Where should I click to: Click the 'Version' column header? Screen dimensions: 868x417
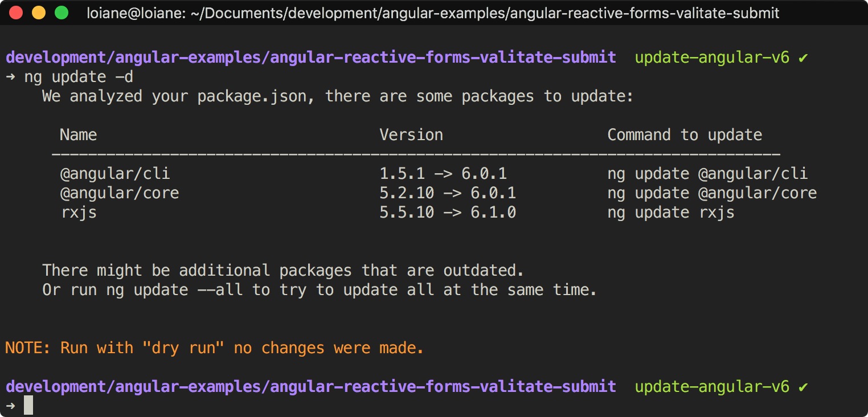(x=411, y=135)
